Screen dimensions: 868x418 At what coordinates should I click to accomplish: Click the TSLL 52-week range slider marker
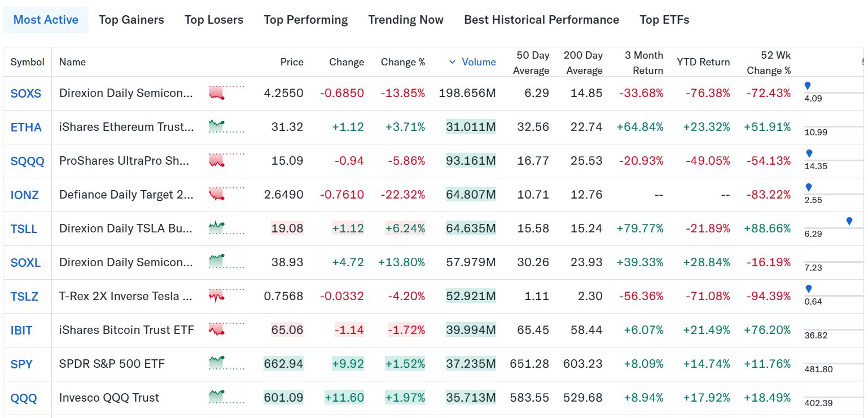tap(849, 221)
